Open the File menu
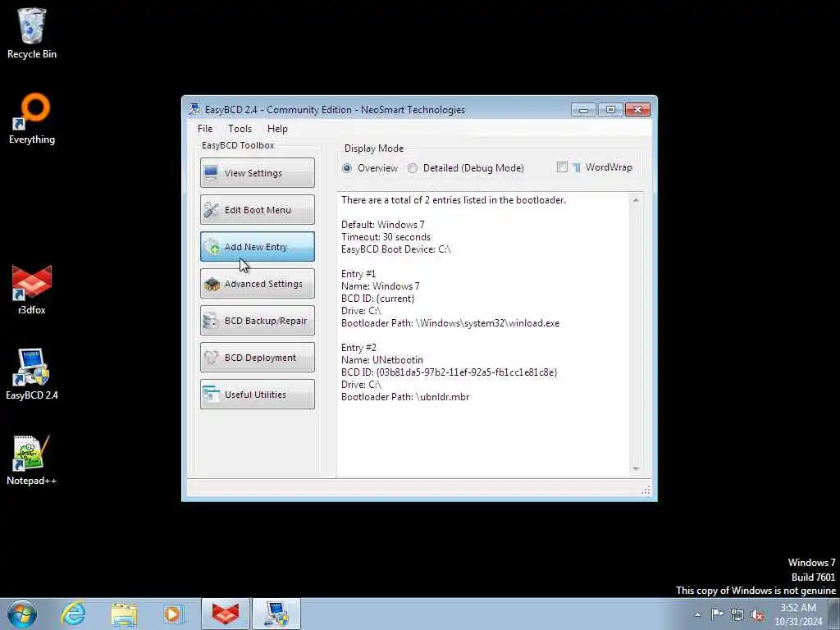Screen dimensions: 840x630 205,129
